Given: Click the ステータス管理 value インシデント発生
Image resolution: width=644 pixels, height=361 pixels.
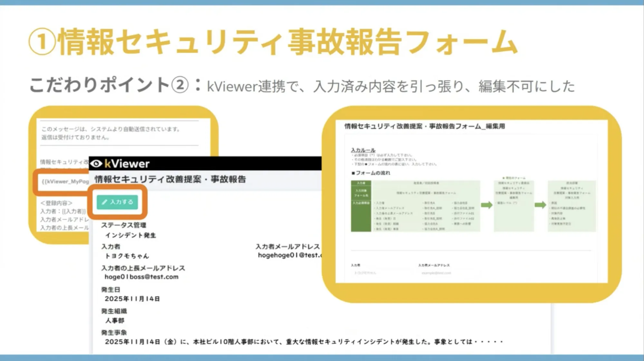Looking at the screenshot, I should [130, 236].
